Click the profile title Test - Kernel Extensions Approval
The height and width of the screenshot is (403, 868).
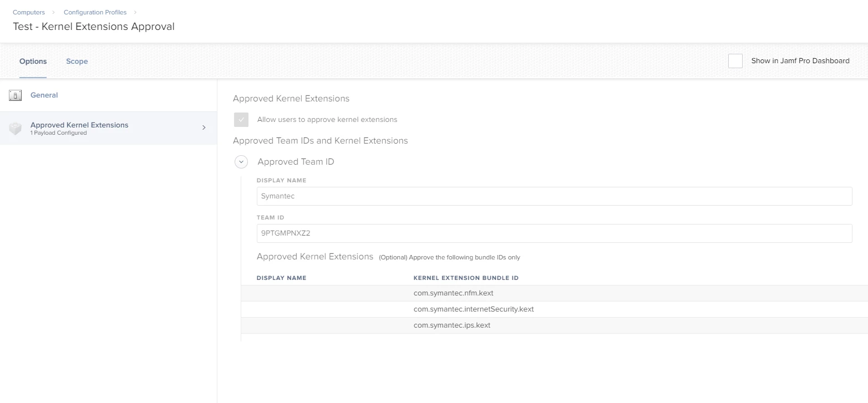pos(94,27)
